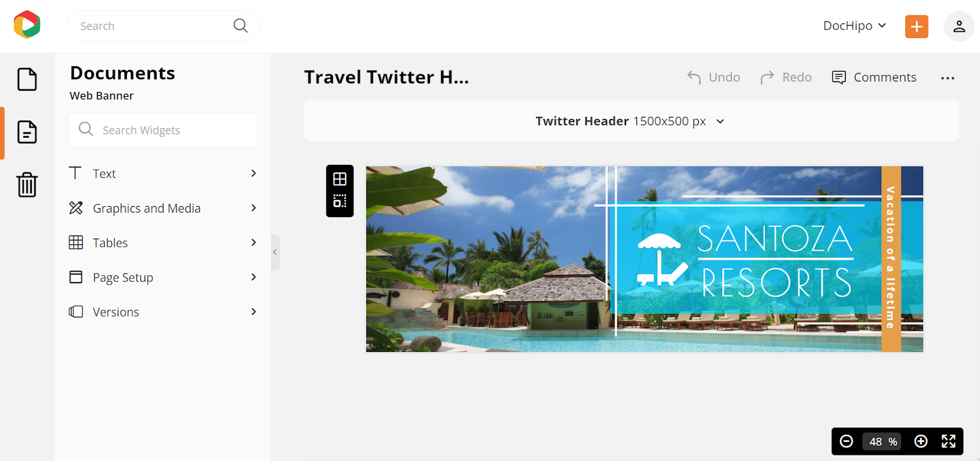Click the zoom out minus icon
Image resolution: width=980 pixels, height=461 pixels.
pos(846,441)
